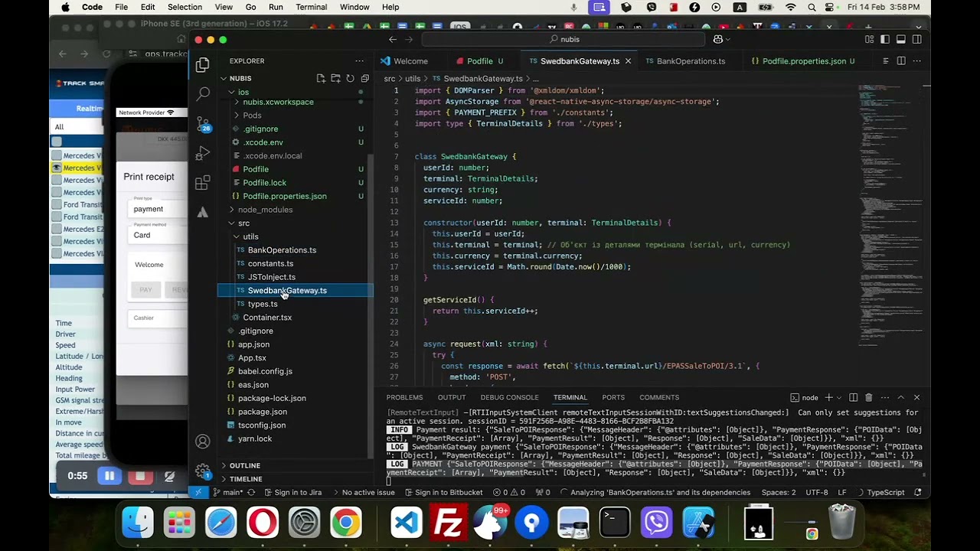Refresh the Explorer file tree
The image size is (980, 551).
pos(350,79)
